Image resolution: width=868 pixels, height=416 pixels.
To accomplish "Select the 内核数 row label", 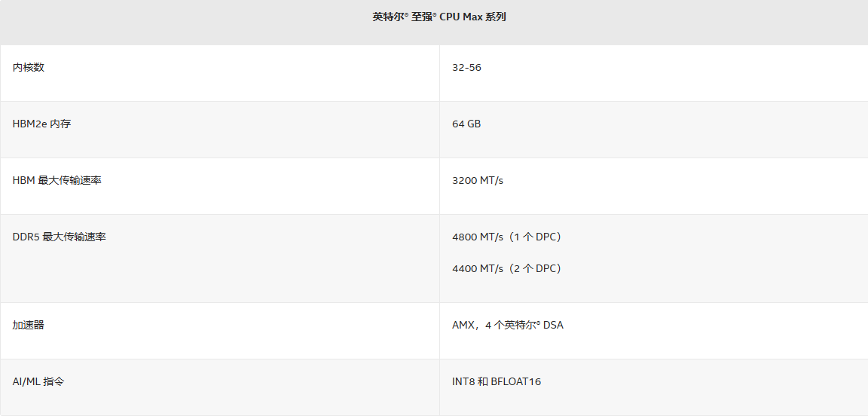I will click(x=29, y=67).
